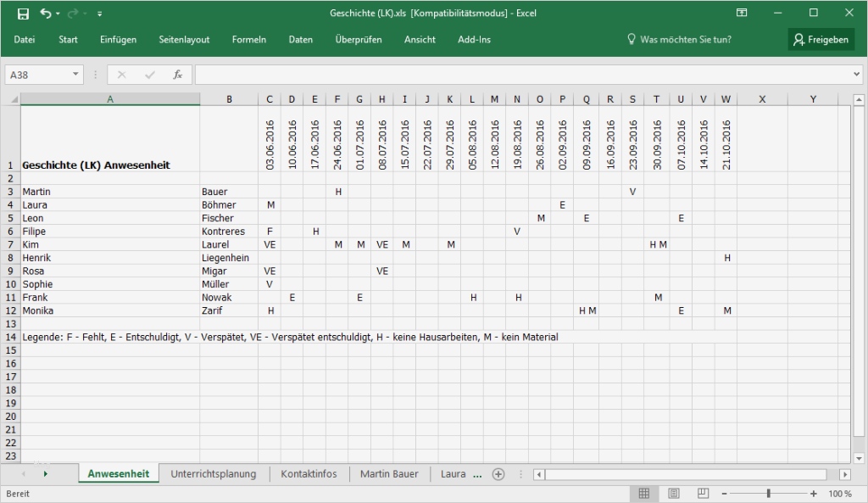Open the Insert Function (fx) dialog

(x=176, y=75)
